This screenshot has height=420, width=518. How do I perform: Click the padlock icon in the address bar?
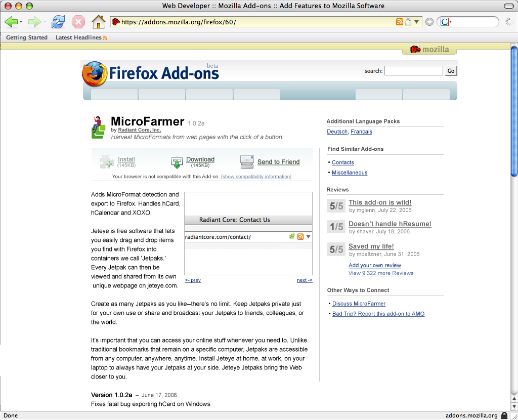point(408,22)
